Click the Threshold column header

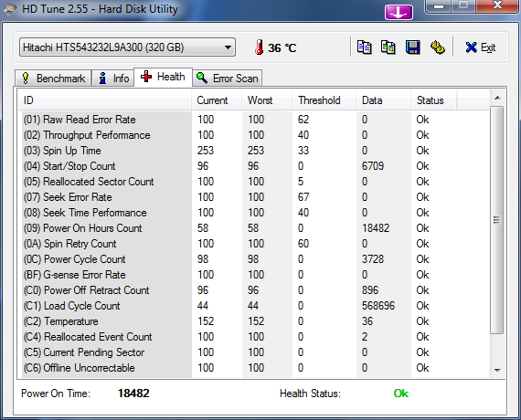point(324,100)
